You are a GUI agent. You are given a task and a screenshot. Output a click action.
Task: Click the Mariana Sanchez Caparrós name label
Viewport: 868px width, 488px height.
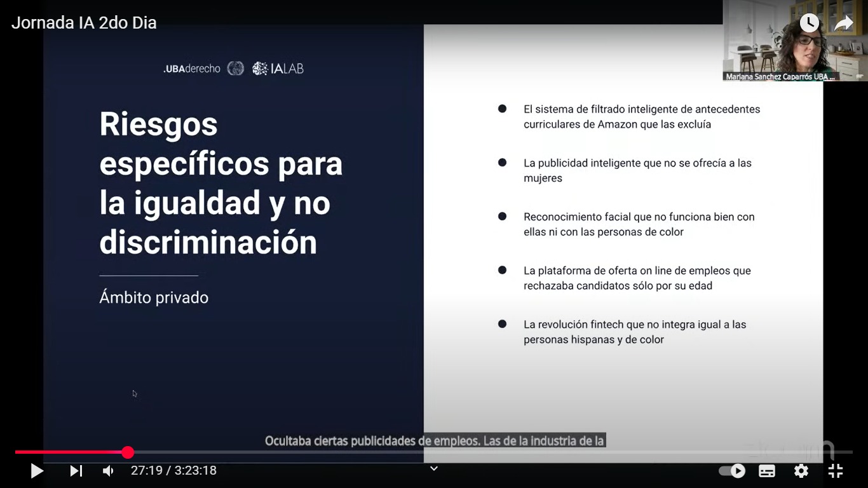(x=780, y=76)
